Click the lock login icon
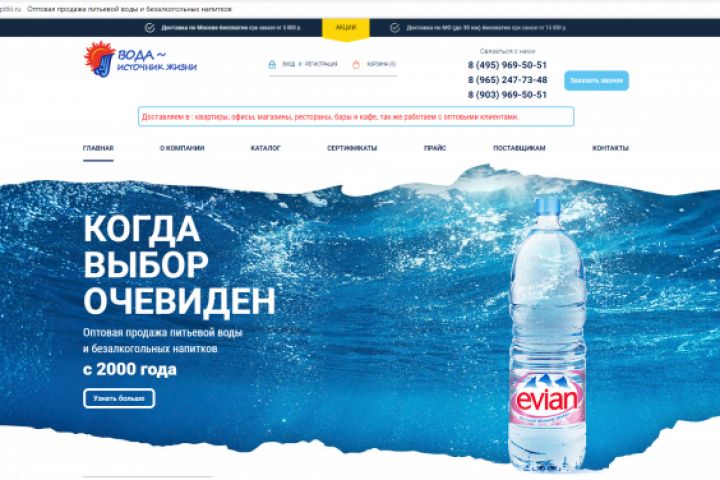 click(x=272, y=64)
